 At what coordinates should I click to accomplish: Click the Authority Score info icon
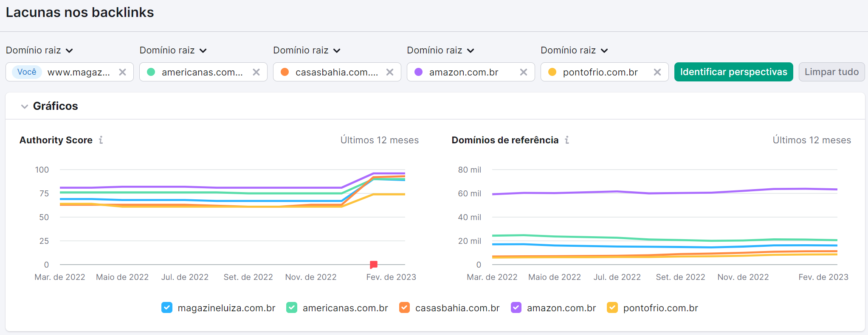click(101, 140)
